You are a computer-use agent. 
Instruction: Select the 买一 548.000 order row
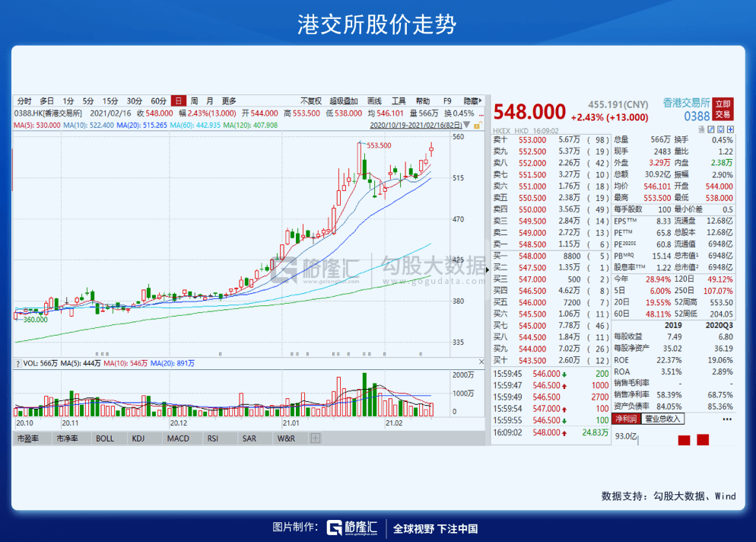point(551,257)
